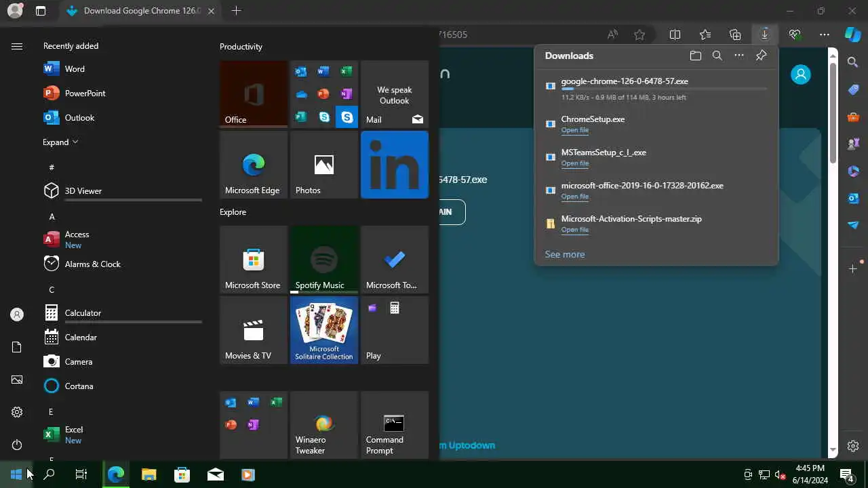Open File Explorer from taskbar
This screenshot has height=488, width=868.
point(149,474)
